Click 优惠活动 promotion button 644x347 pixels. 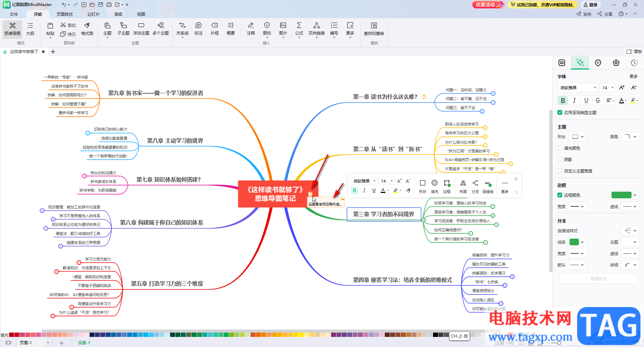488,5
